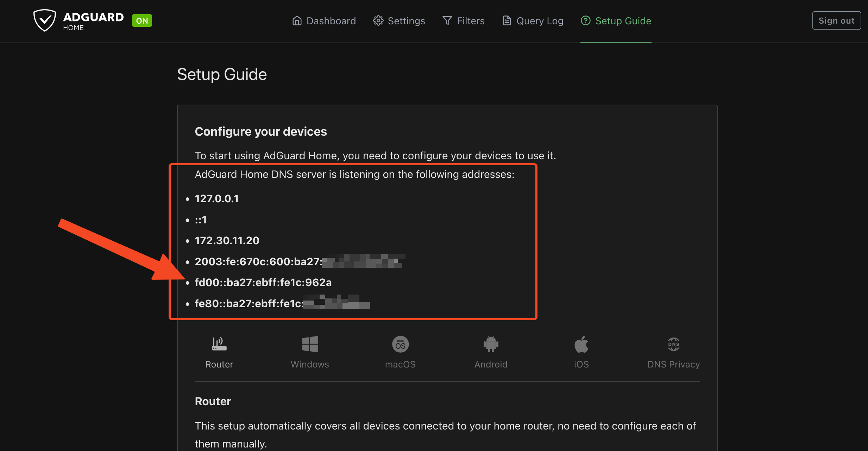The height and width of the screenshot is (451, 868).
Task: Expand the Filters navigation menu
Action: tap(464, 21)
